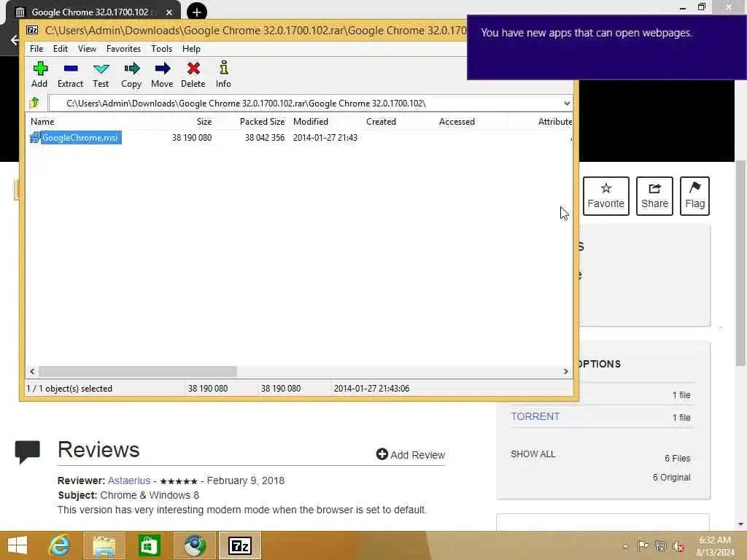The image size is (747, 560).
Task: Open the Edit menu
Action: tap(60, 49)
